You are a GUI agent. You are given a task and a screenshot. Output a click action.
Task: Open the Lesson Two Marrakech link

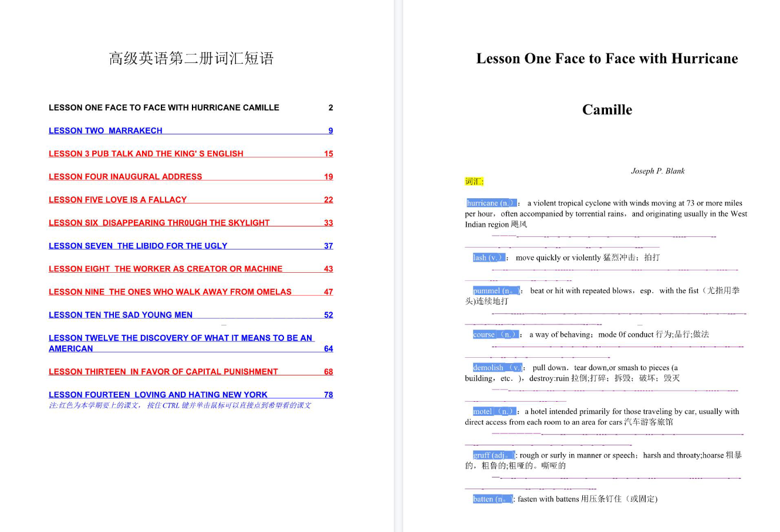coord(106,131)
